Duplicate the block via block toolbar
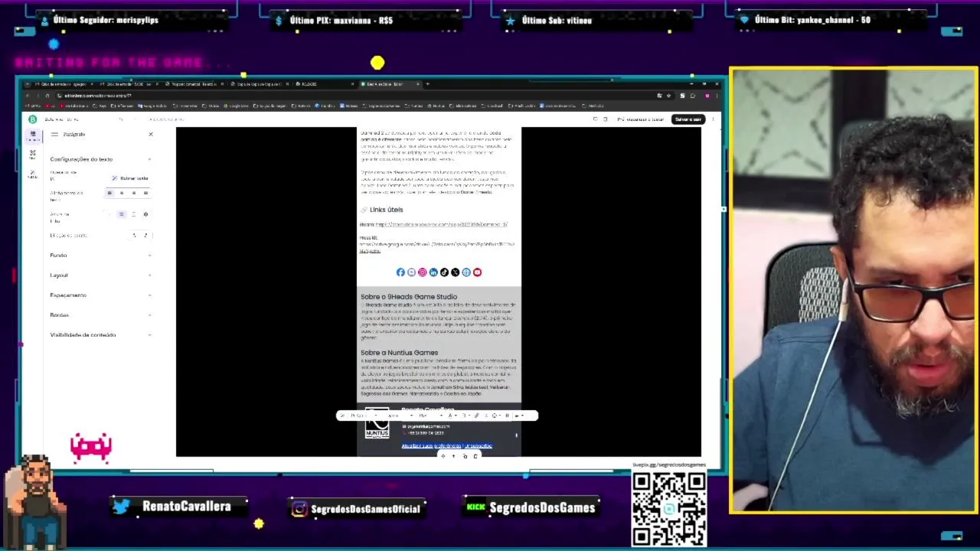 465,456
